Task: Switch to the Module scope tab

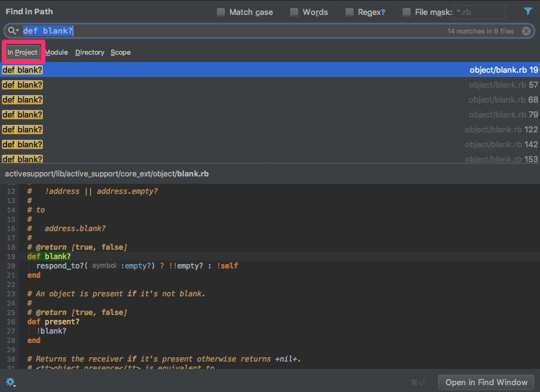Action: pyautogui.click(x=57, y=53)
